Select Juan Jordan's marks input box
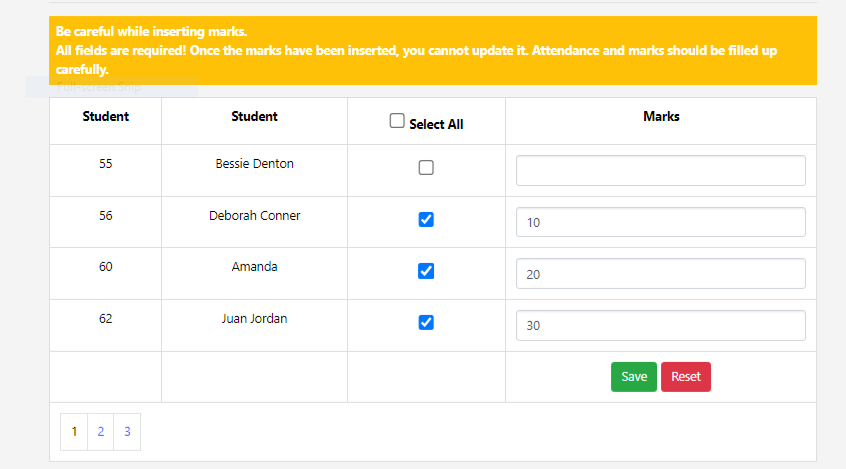The image size is (846, 469). tap(660, 326)
